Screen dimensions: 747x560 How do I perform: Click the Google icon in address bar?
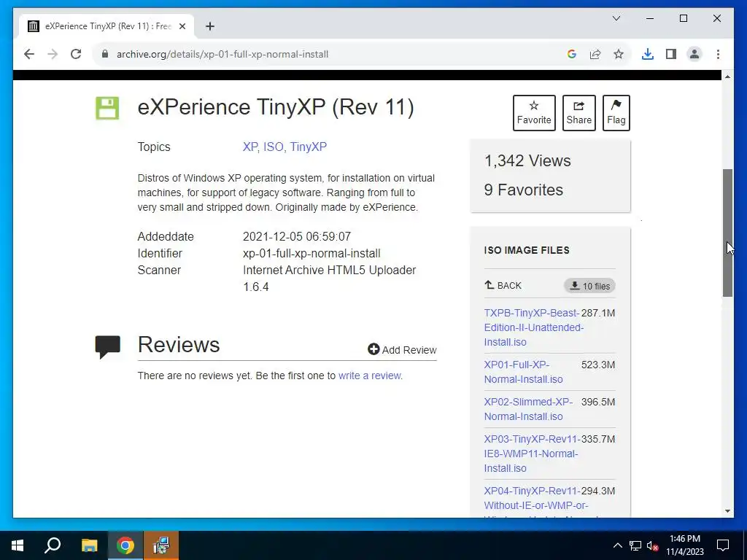coord(572,54)
